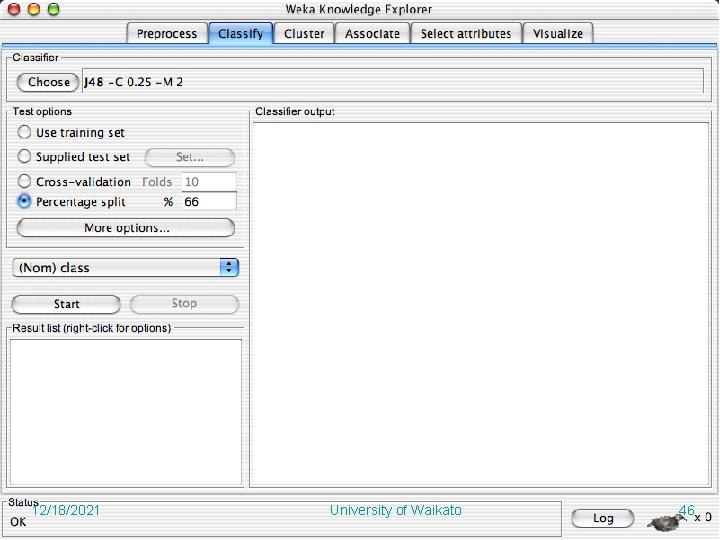Screen dimensions: 720x540
Task: Choose the Cross-validation radio button
Action: (x=24, y=180)
